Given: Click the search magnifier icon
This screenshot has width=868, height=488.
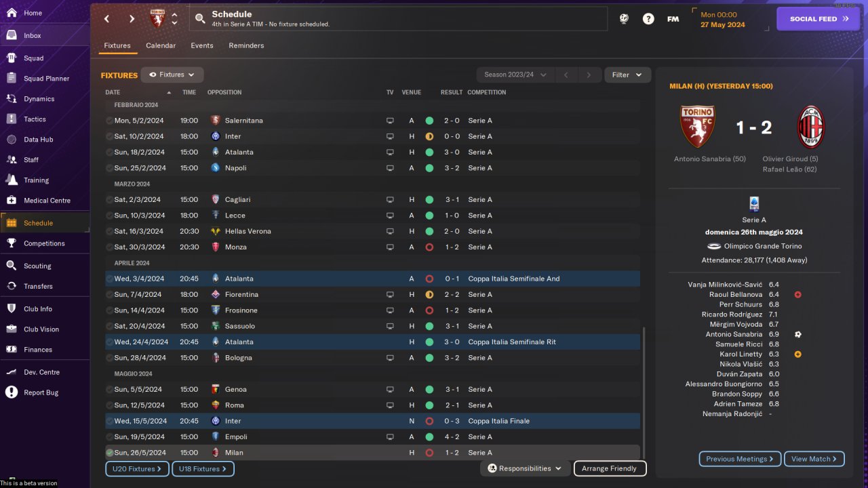Looking at the screenshot, I should 200,19.
